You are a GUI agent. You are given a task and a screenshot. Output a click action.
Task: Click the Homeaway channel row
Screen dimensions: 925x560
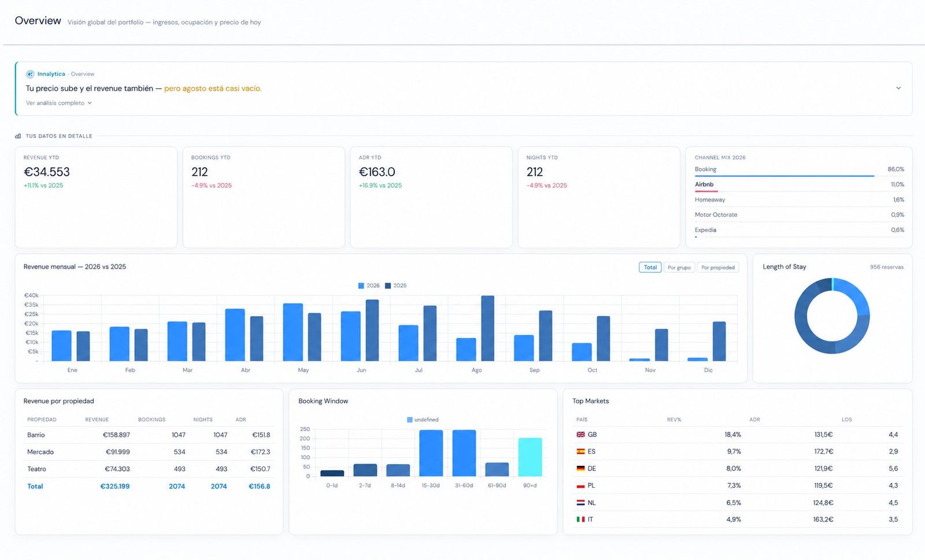pyautogui.click(x=799, y=200)
